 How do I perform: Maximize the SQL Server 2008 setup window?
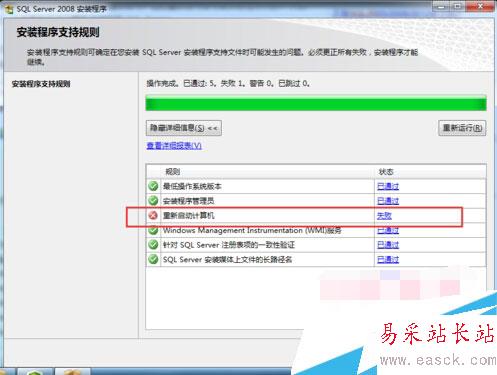459,6
